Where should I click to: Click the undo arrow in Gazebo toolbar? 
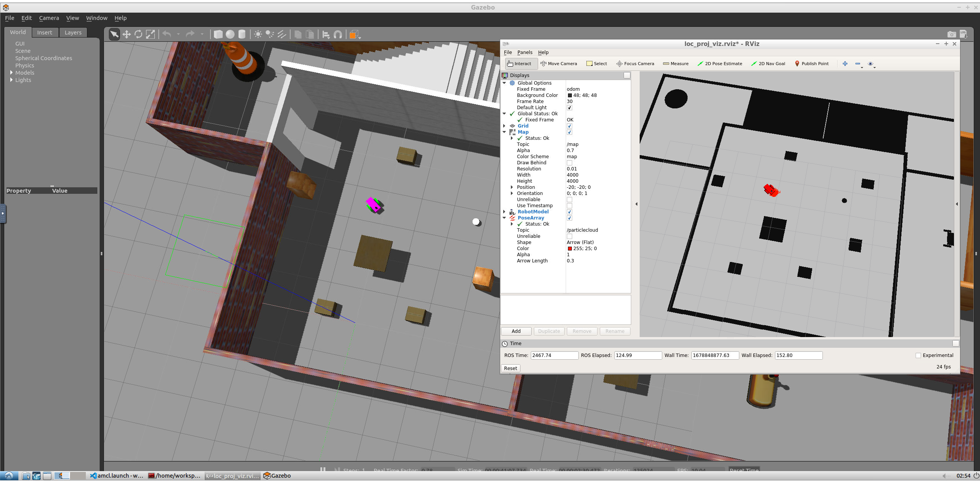[x=167, y=34]
